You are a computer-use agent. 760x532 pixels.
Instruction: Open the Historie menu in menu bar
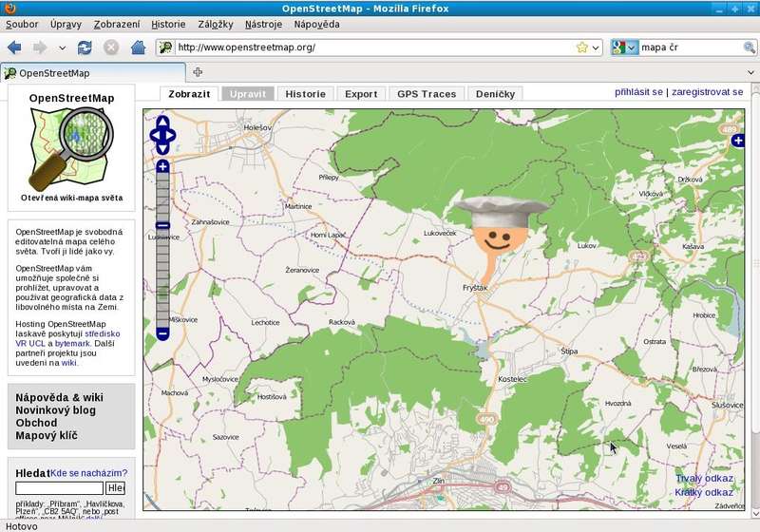pyautogui.click(x=168, y=25)
